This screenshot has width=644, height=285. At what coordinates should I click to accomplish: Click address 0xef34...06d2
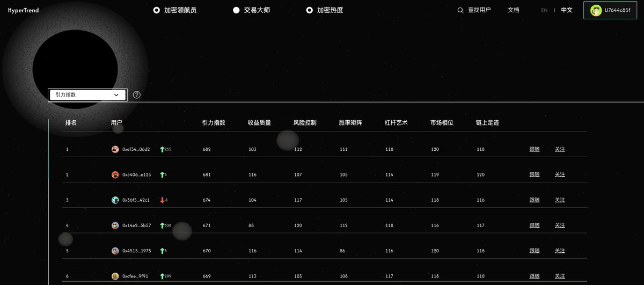pyautogui.click(x=136, y=149)
